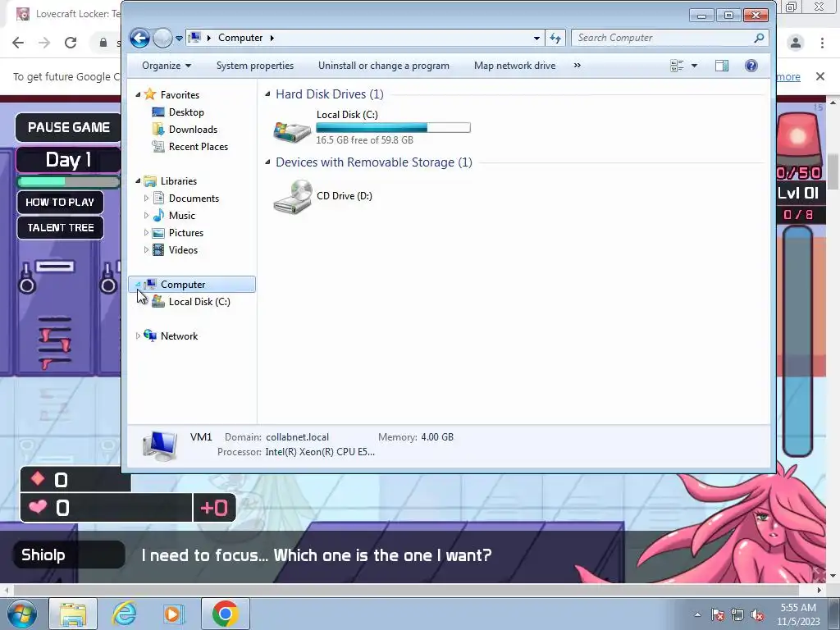840x630 pixels.
Task: Click the Windows Start button
Action: click(x=22, y=614)
